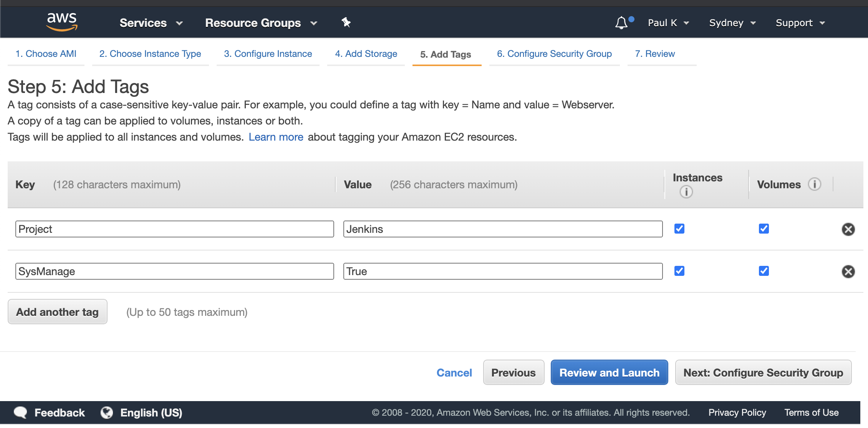Jump to step 7 Review

point(655,54)
